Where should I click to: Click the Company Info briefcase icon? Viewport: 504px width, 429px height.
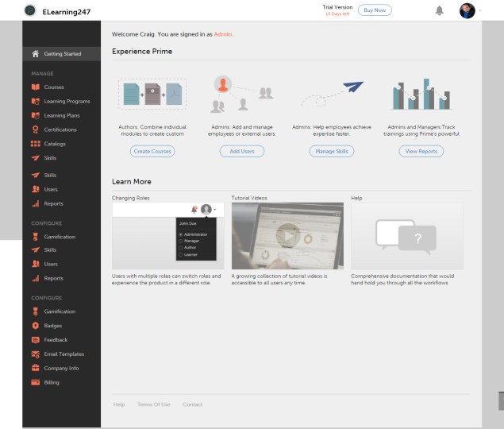(35, 369)
